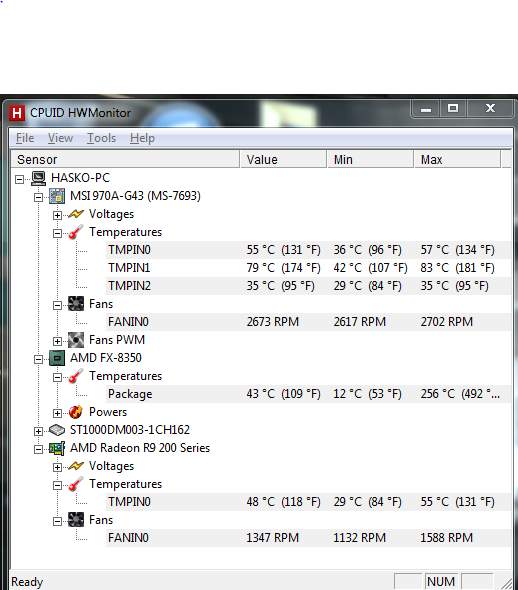Select the Package temperature row
Image resolution: width=518 pixels, height=590 pixels.
pyautogui.click(x=308, y=394)
